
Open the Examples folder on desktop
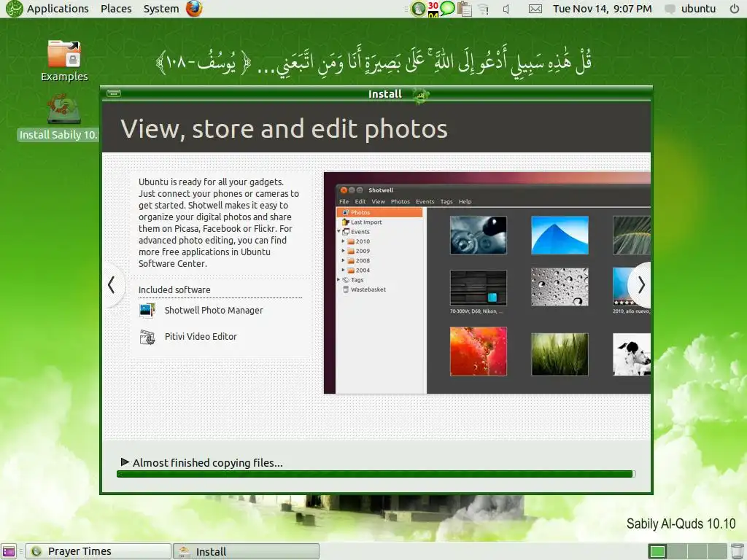pos(64,61)
